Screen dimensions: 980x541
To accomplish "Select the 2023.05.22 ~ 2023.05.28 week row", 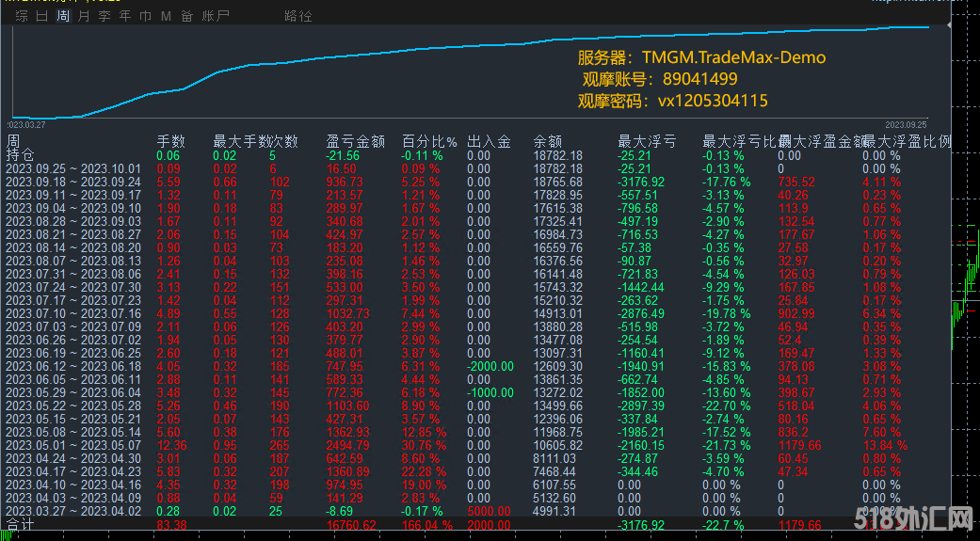I will (x=453, y=406).
